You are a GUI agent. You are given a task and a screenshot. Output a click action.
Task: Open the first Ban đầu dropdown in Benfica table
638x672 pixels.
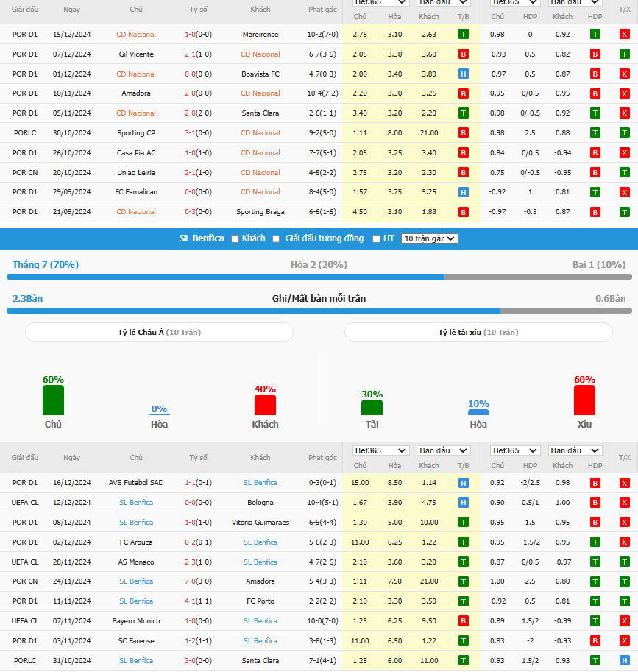coord(444,450)
